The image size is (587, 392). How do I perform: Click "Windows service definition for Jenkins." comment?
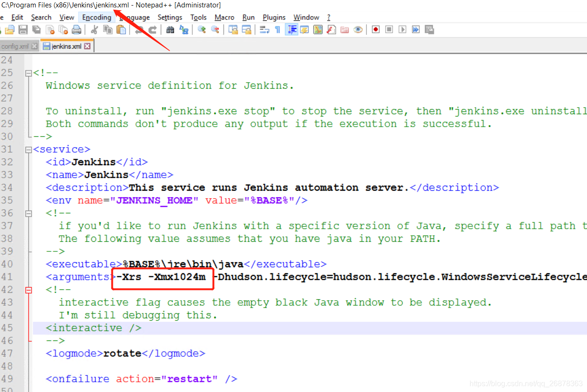pos(170,86)
